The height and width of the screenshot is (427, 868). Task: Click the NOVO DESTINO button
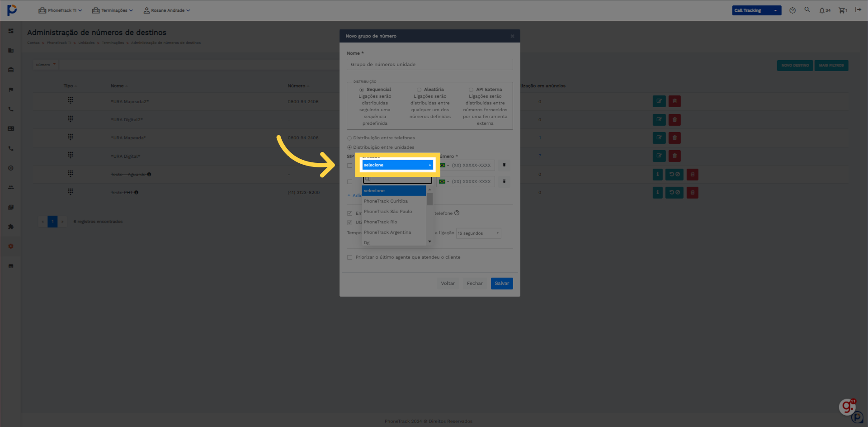(x=795, y=66)
